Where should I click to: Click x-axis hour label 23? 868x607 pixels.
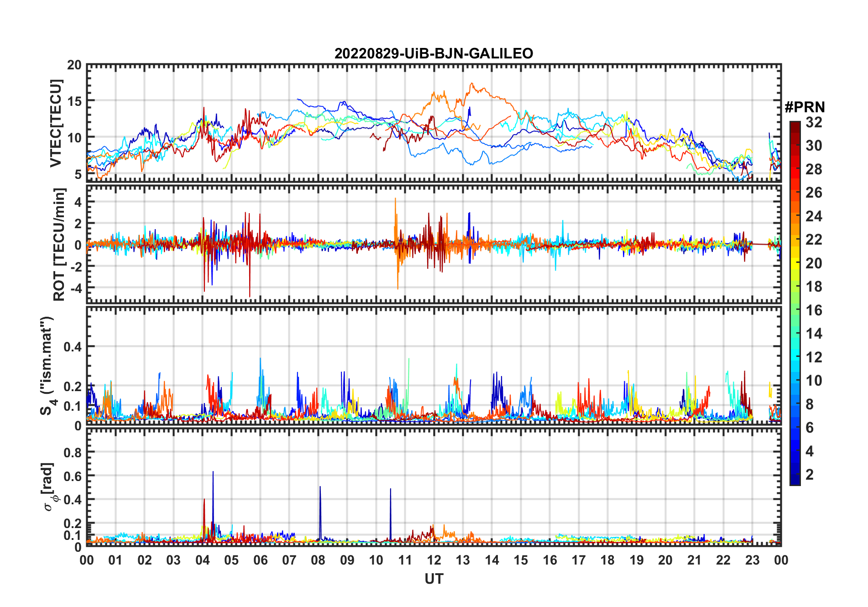pyautogui.click(x=752, y=560)
